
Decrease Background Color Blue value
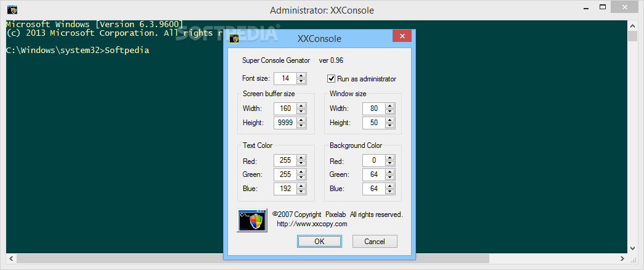click(x=390, y=192)
